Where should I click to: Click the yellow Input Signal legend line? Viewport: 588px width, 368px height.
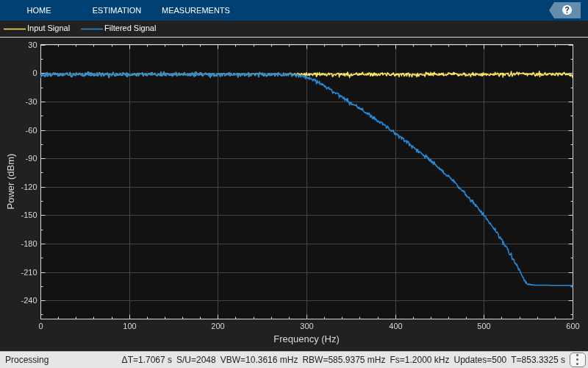tap(15, 29)
